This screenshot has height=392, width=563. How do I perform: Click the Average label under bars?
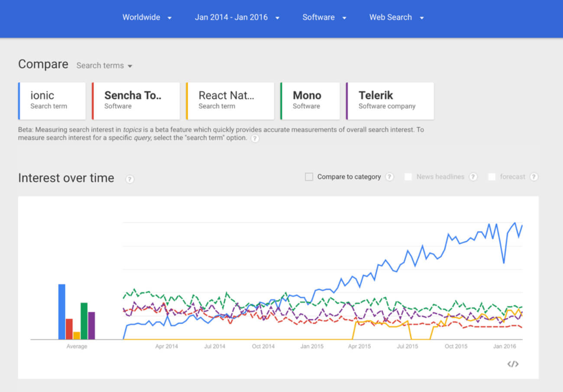point(77,347)
